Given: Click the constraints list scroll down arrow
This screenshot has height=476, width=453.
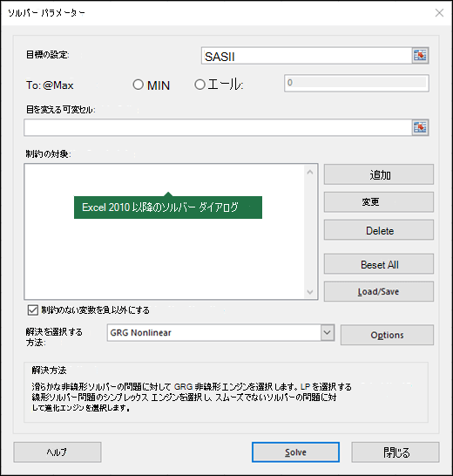Looking at the screenshot, I should click(x=310, y=292).
